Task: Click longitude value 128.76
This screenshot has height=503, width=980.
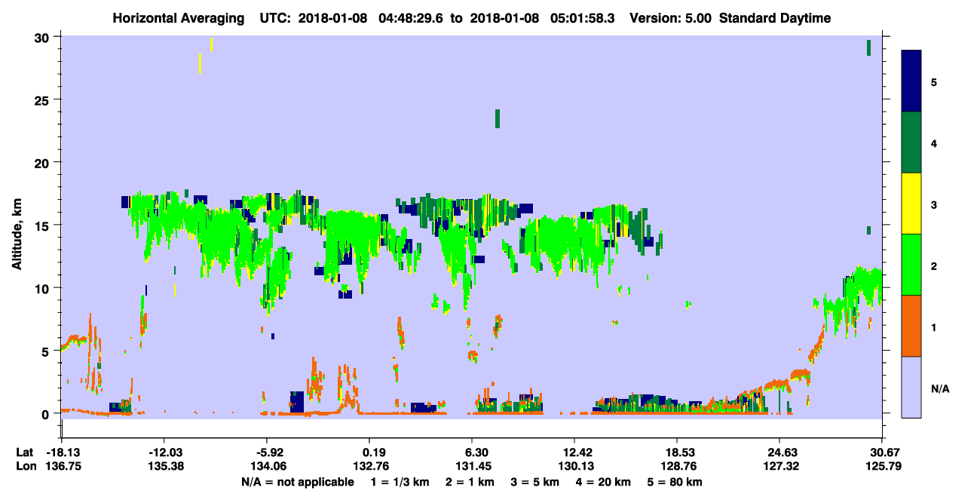Action: [677, 466]
